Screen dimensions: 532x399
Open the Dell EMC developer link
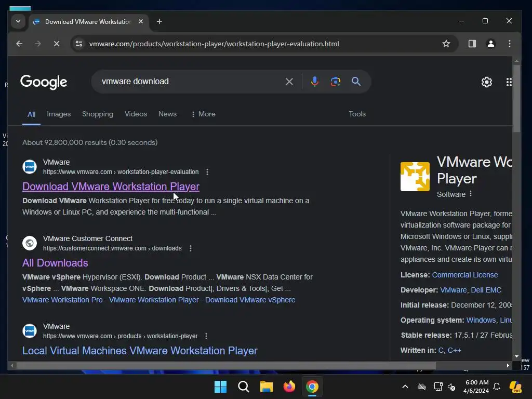point(486,290)
